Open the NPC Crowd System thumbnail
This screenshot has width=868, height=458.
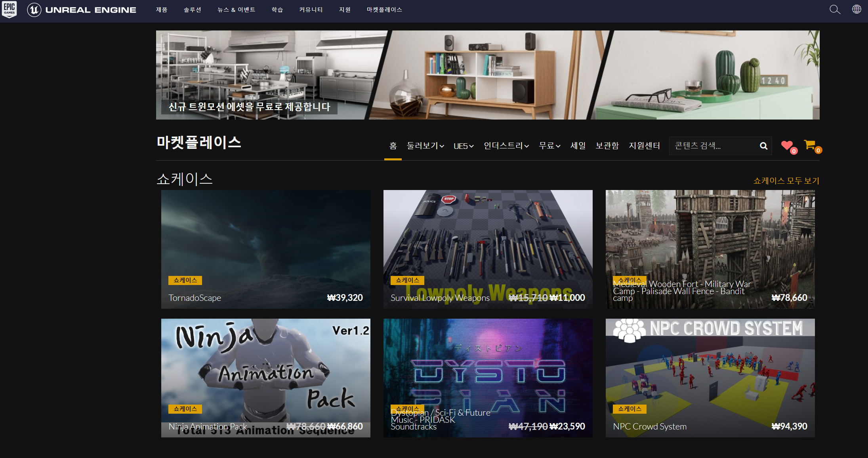(710, 378)
